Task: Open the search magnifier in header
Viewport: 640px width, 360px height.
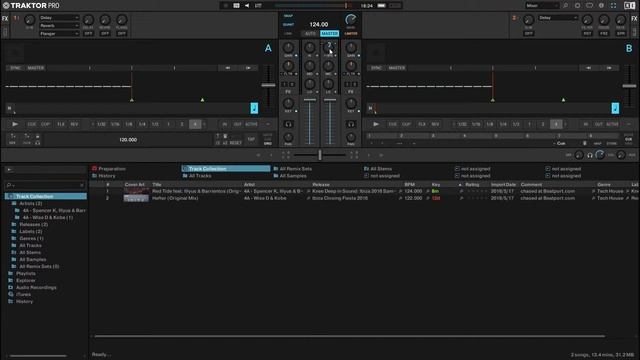Action: pos(566,6)
